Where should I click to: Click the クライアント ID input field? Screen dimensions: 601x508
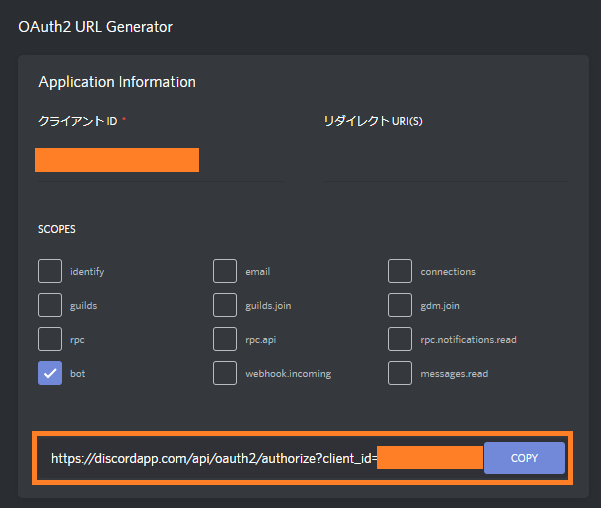click(161, 160)
